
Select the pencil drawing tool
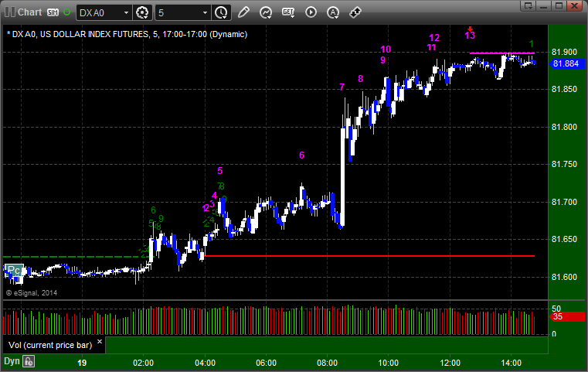click(243, 12)
